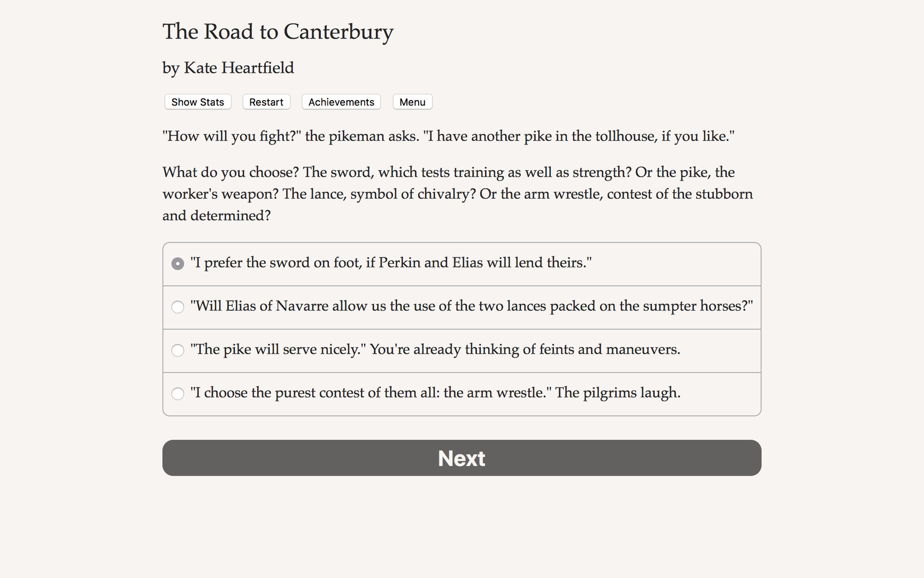Click the choice row mentioning sumpter horses
924x578 pixels.
[472, 307]
